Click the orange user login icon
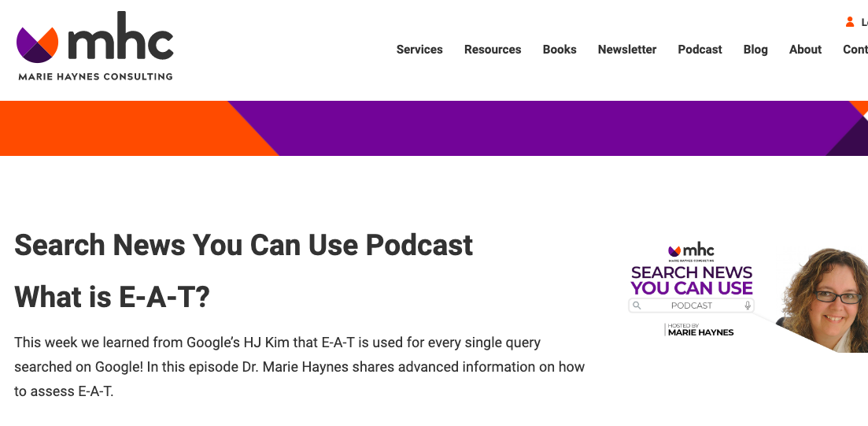Image resolution: width=868 pixels, height=426 pixels. [850, 22]
